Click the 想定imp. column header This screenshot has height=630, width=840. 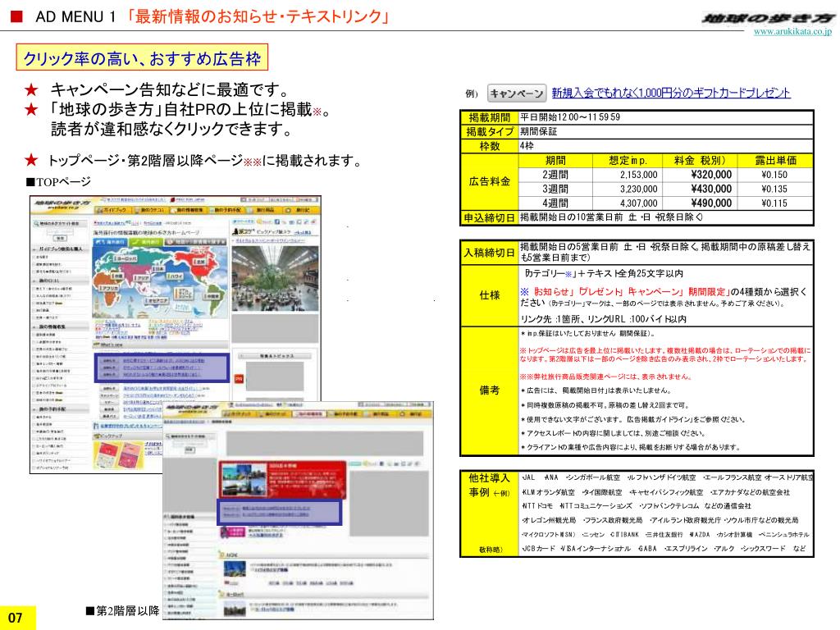coord(628,161)
